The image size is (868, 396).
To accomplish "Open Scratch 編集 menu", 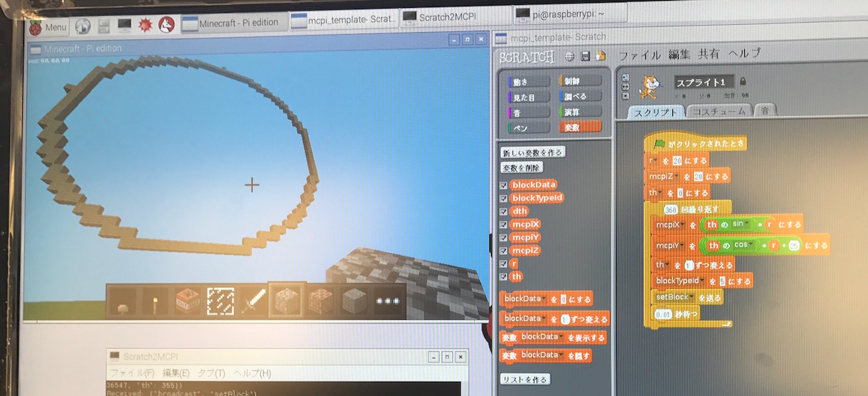I will [x=681, y=54].
